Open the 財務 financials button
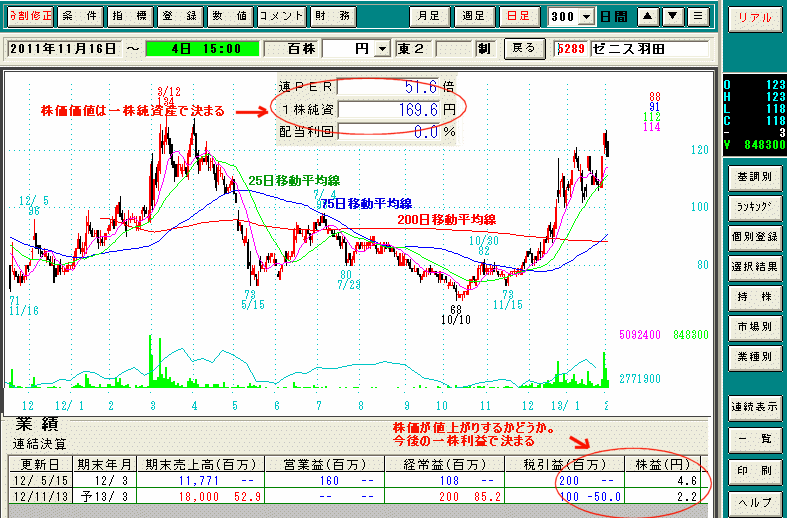 333,17
